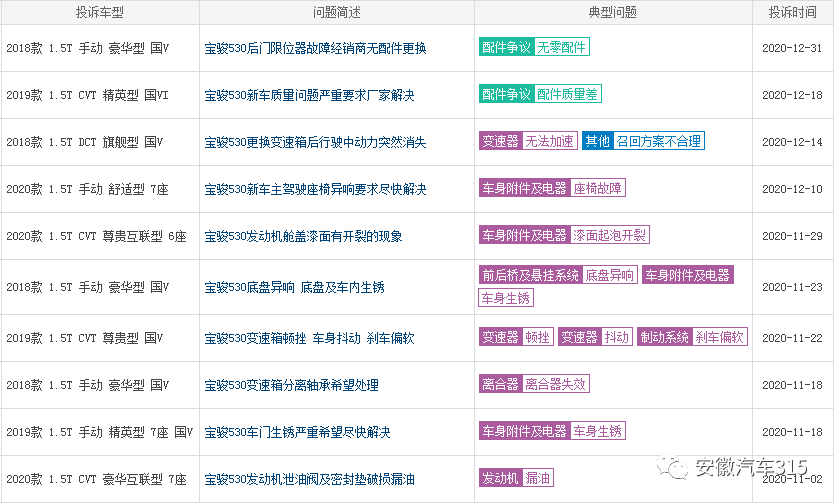Select the 前后桥及悬挂系统 底盘异响 tag
The image size is (834, 503).
pyautogui.click(x=558, y=274)
